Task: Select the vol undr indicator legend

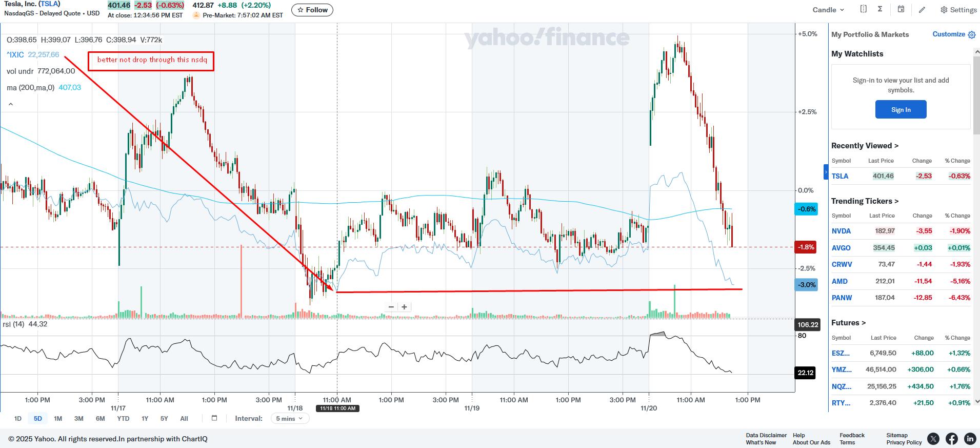Action: (x=20, y=71)
